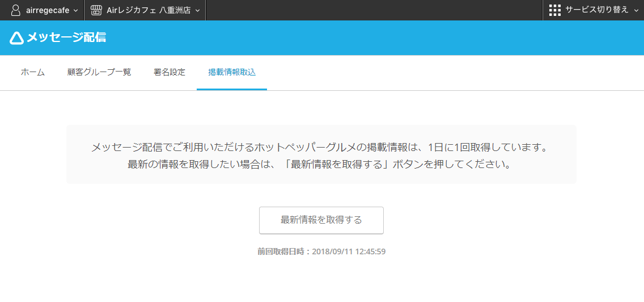
Task: Switch to 顧客グループ一覧 tab
Action: pos(99,73)
